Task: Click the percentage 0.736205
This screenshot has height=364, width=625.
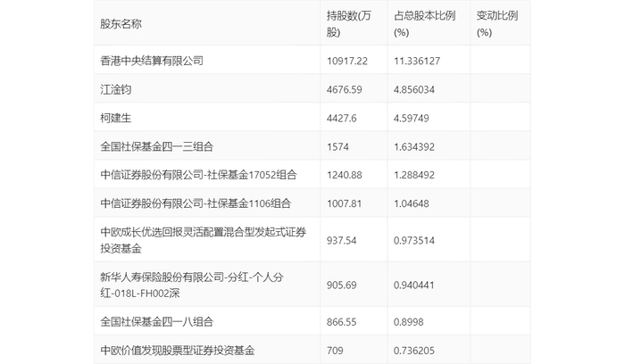Action: tap(414, 351)
